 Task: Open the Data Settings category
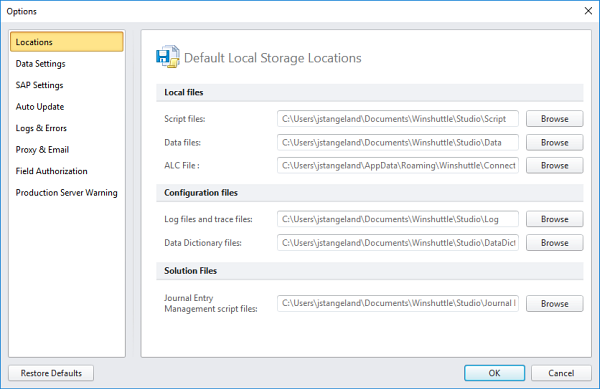point(40,63)
